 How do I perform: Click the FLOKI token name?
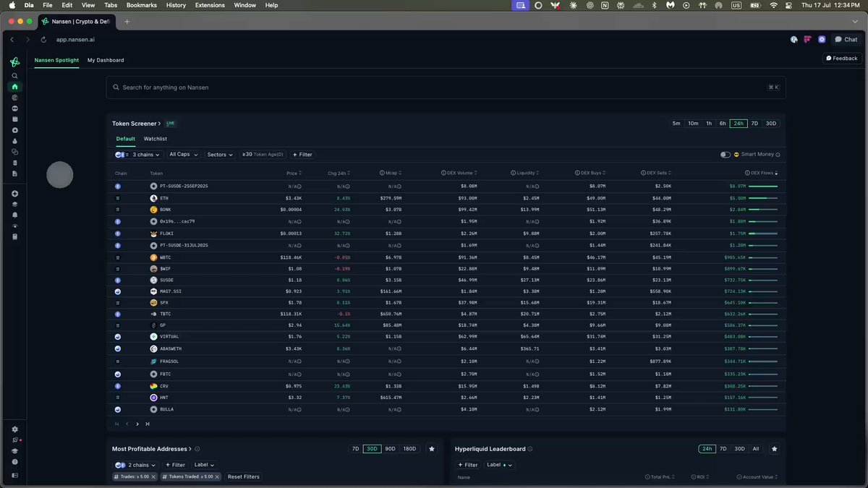coord(166,234)
